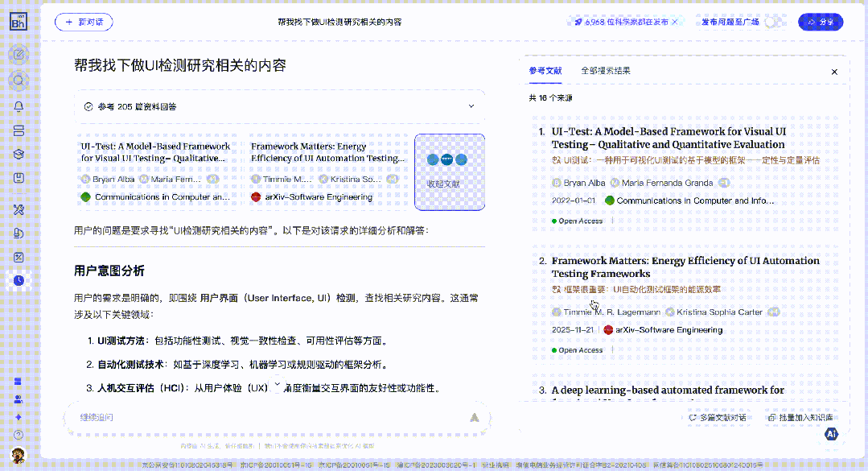Open the notifications bell in sidebar

click(x=19, y=105)
